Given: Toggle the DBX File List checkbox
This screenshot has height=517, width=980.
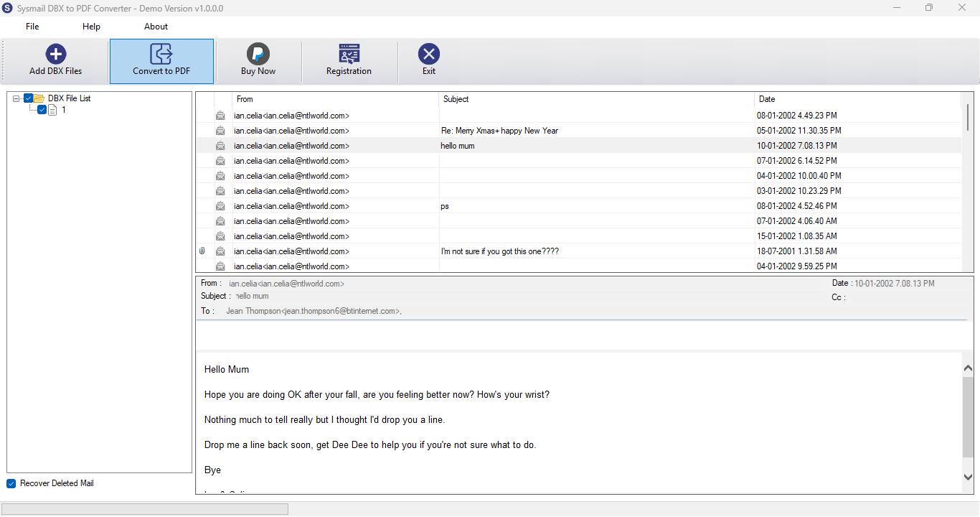Looking at the screenshot, I should tap(29, 98).
